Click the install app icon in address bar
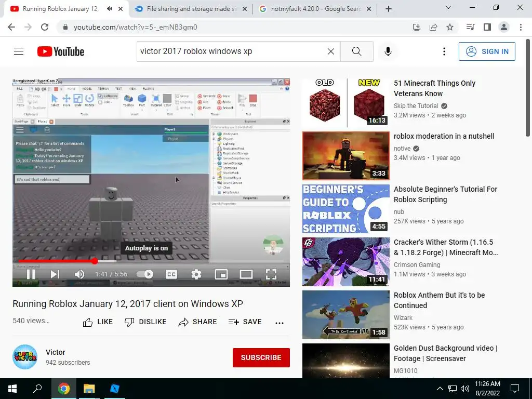532x399 pixels. point(416,27)
